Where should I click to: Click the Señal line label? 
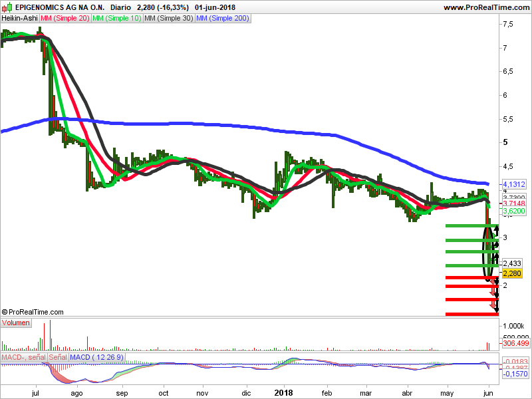tap(58, 357)
